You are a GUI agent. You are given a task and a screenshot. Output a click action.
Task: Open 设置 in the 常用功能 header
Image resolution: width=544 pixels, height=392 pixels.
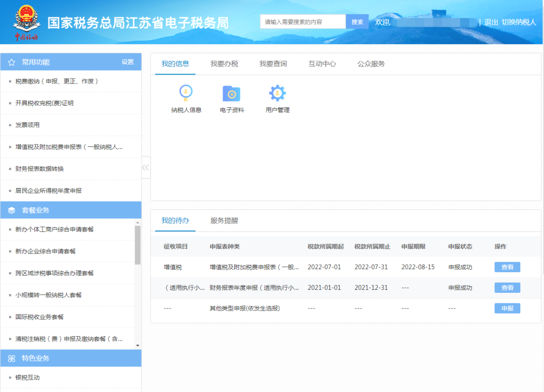click(127, 62)
